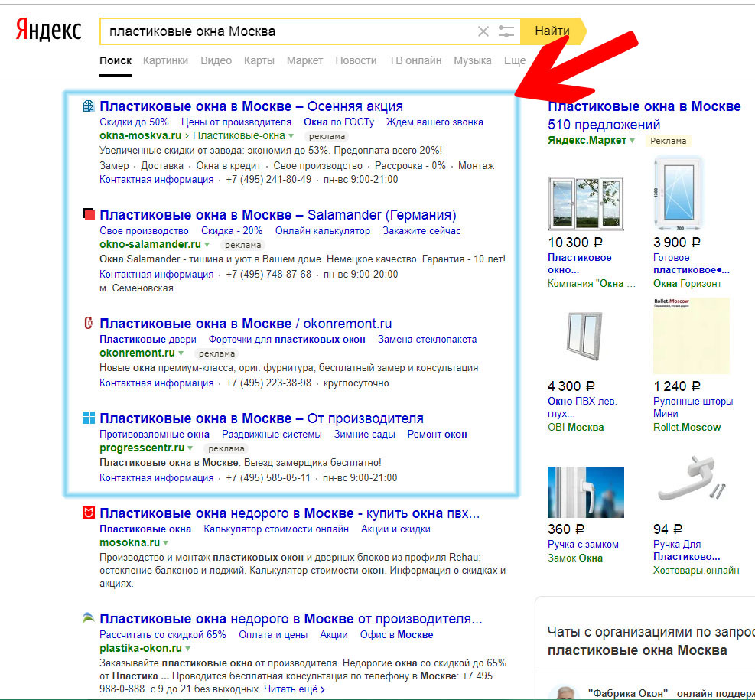Expand dropdown arrow next to okno-salamander.ru
This screenshot has height=700, width=755.
207,245
